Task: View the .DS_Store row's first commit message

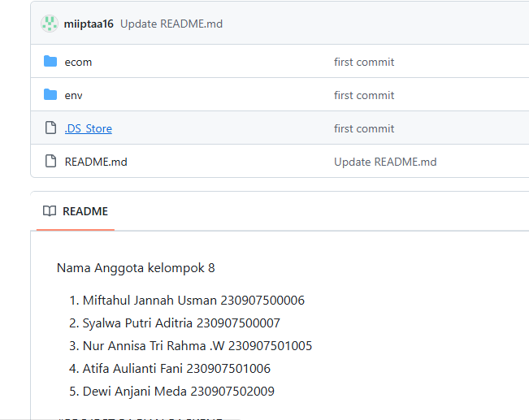Action: pyautogui.click(x=364, y=128)
